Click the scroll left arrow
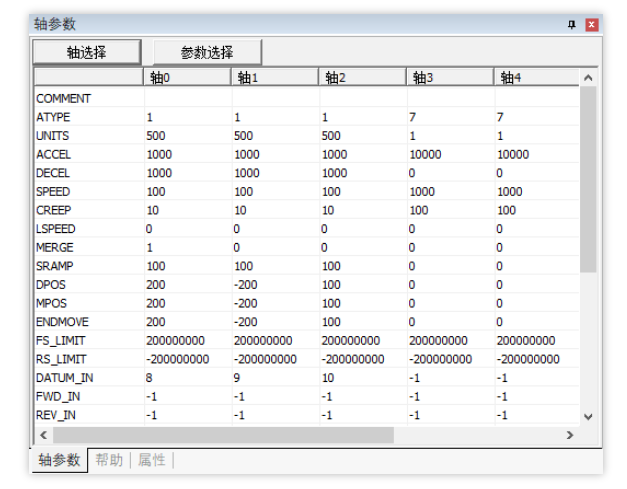 [44, 435]
